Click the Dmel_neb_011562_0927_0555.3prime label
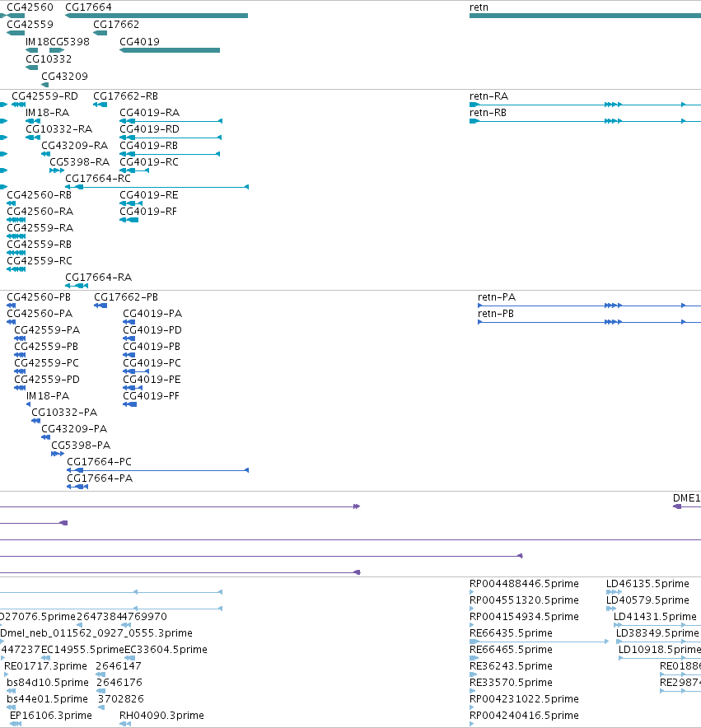 tap(96, 634)
